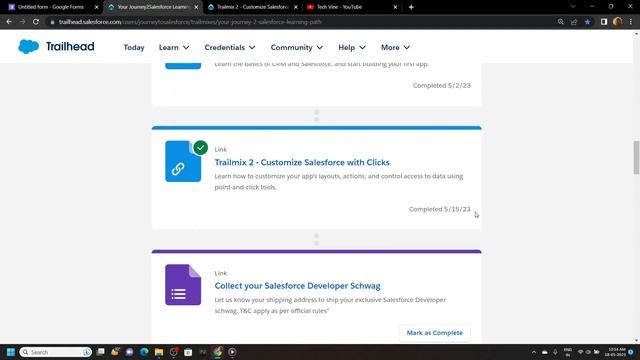Open the Today navigation item
The image size is (640, 360).
[x=134, y=47]
